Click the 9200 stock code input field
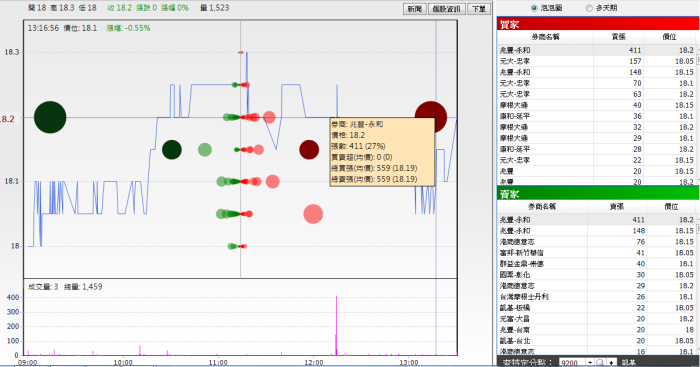The width and height of the screenshot is (700, 367). [572, 362]
